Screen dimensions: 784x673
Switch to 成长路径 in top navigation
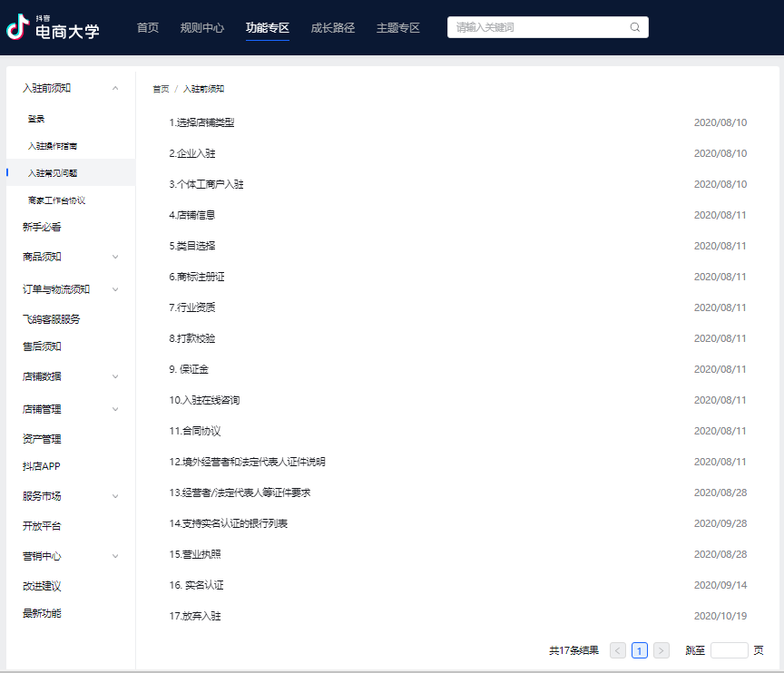pyautogui.click(x=332, y=28)
